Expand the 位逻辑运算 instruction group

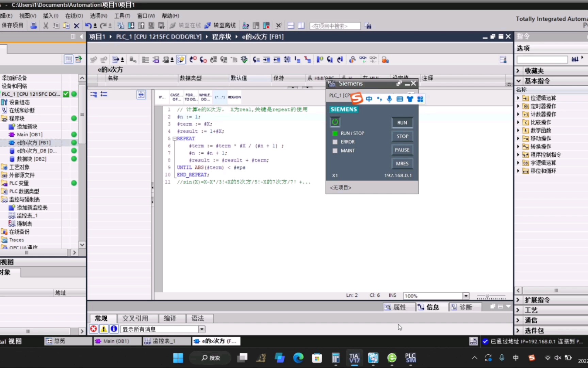(518, 98)
